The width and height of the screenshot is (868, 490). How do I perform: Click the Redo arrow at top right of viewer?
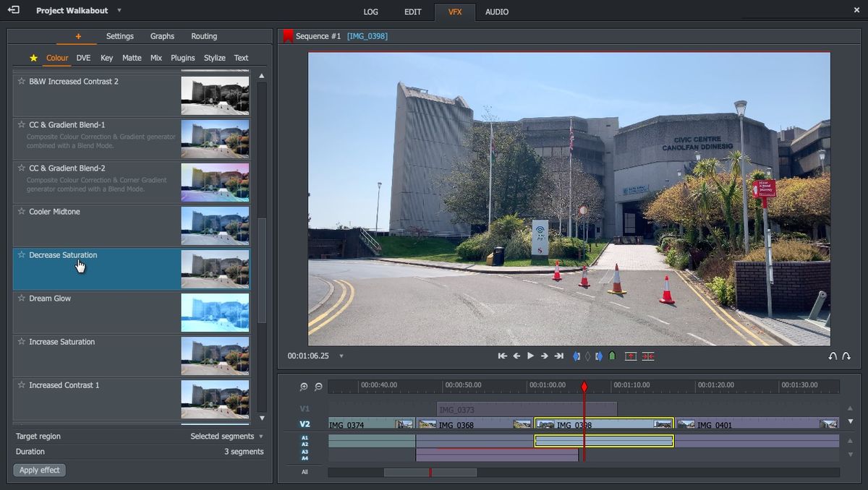[x=845, y=355]
